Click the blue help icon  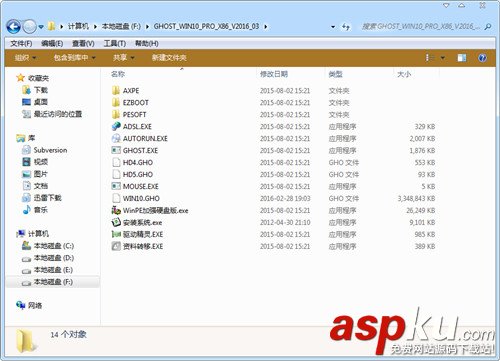(482, 58)
